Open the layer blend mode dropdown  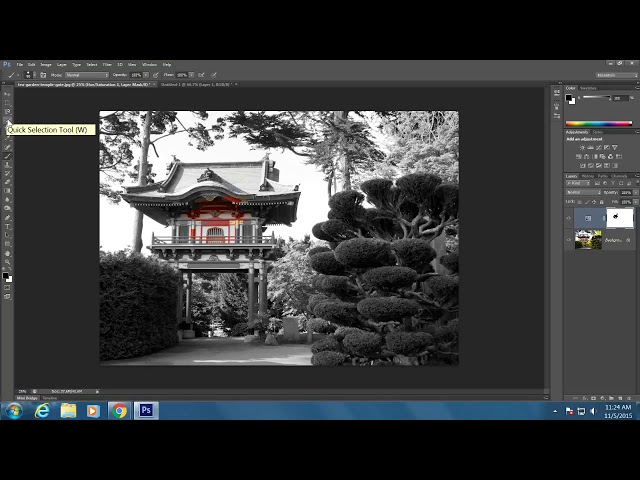(x=583, y=192)
